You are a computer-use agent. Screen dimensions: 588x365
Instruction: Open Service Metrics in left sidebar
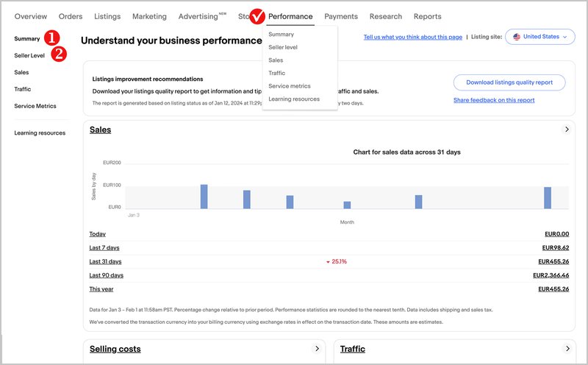point(35,106)
